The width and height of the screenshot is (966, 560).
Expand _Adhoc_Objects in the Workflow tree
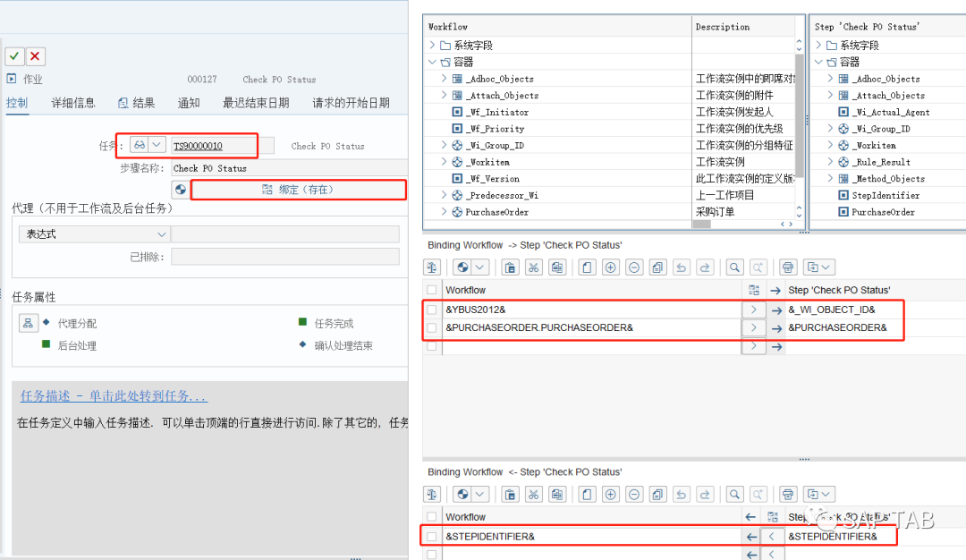(445, 78)
